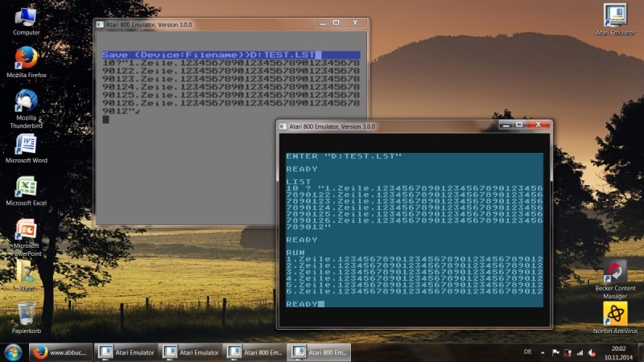Image resolution: width=644 pixels, height=362 pixels.
Task: Minimize the blue Atari 800 Emulator window
Action: (x=506, y=125)
